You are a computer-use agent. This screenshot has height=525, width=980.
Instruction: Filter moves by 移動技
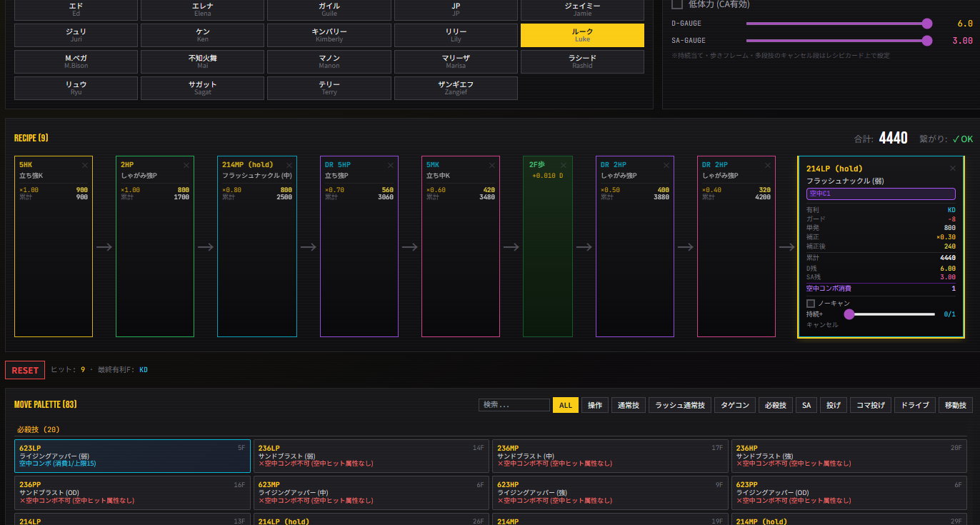[956, 405]
